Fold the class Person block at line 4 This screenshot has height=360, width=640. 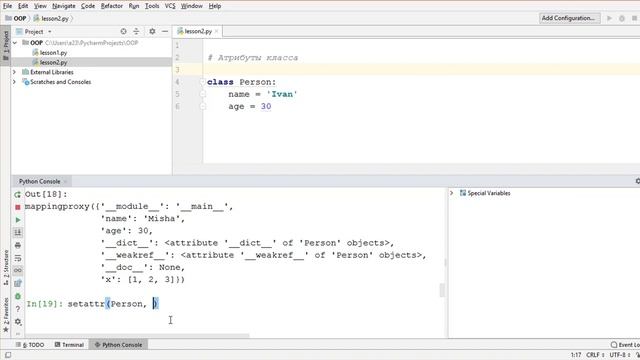coord(202,82)
